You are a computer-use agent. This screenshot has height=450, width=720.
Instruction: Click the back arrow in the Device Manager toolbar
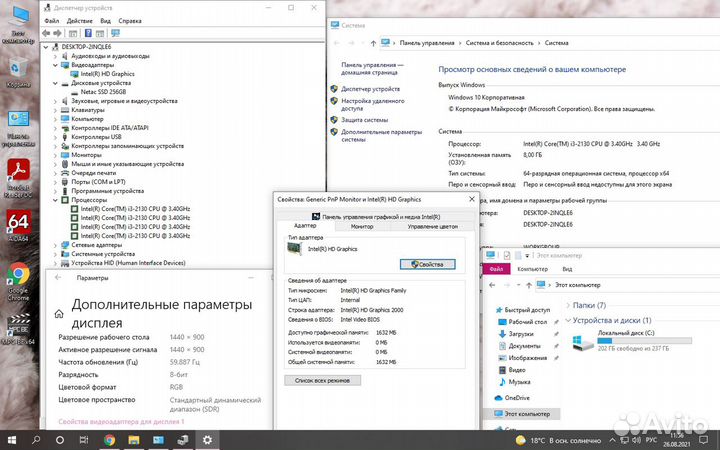[x=46, y=33]
